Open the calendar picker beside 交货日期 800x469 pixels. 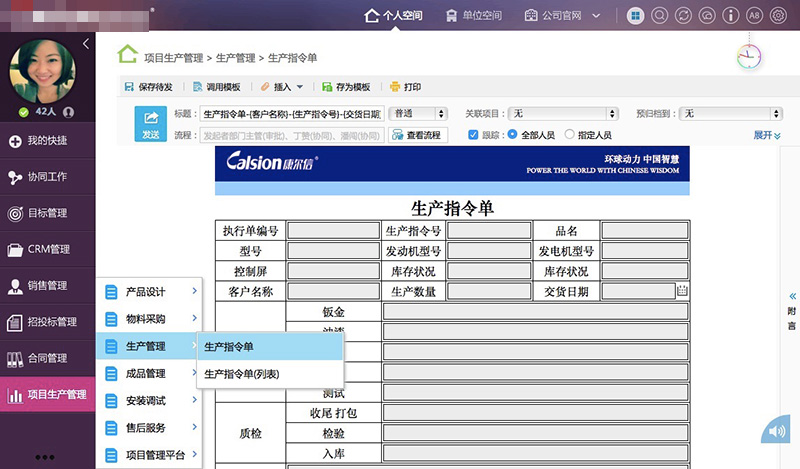tap(682, 291)
